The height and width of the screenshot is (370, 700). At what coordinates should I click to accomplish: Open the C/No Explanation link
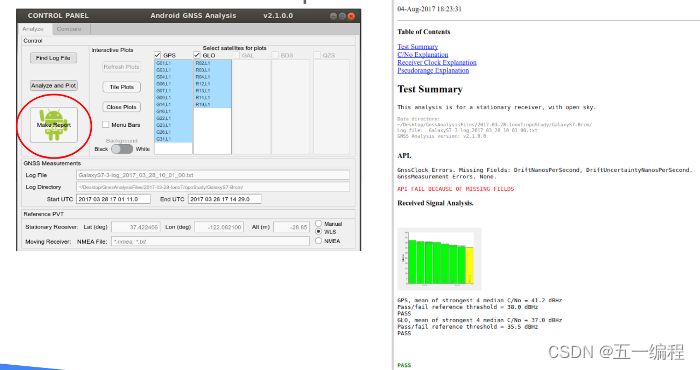pyautogui.click(x=423, y=54)
